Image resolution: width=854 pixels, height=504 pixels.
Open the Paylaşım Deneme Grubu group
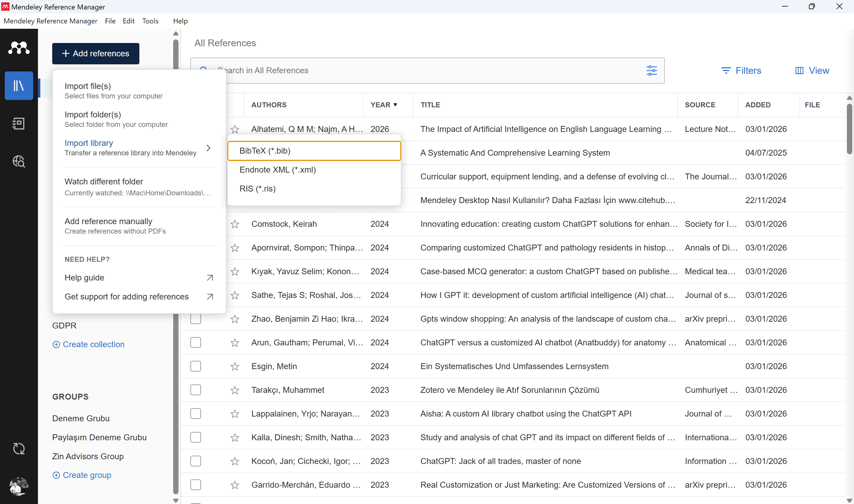point(99,437)
